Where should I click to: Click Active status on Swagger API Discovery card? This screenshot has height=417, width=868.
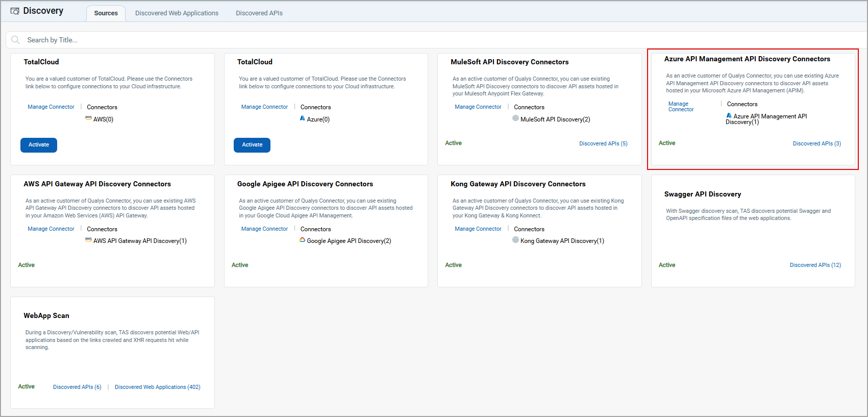(667, 265)
